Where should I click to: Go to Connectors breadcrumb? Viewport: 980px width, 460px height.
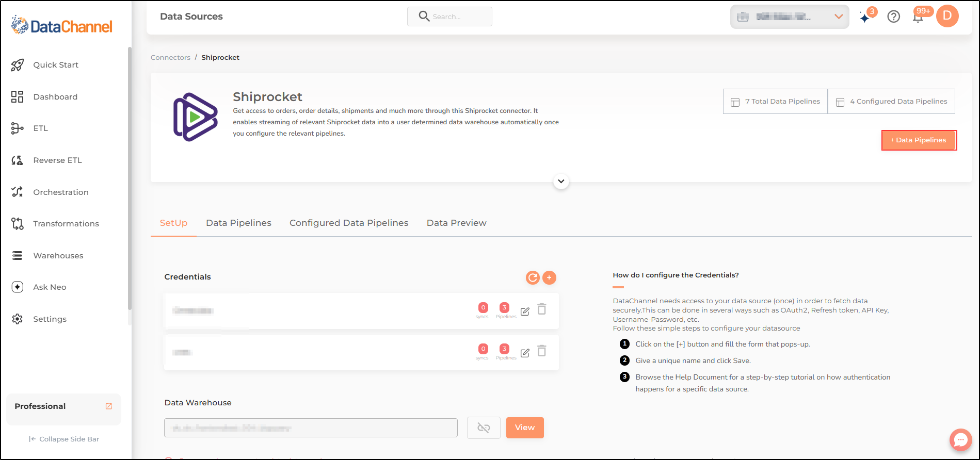coord(170,58)
